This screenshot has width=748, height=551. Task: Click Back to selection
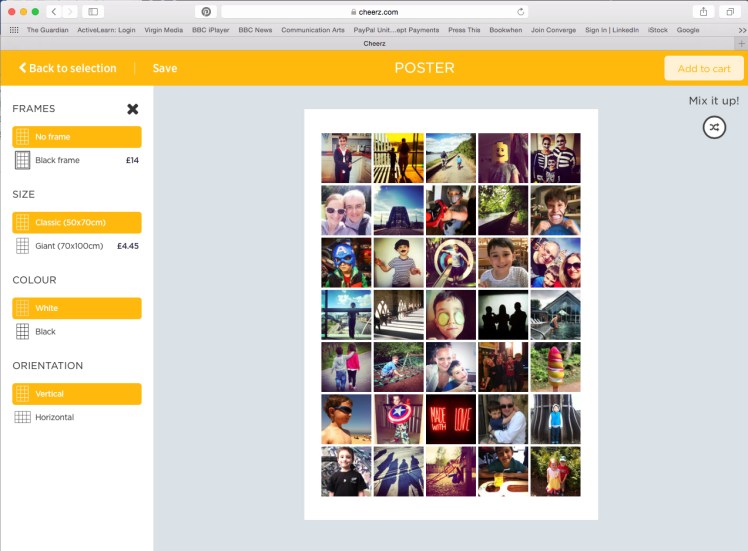click(67, 68)
